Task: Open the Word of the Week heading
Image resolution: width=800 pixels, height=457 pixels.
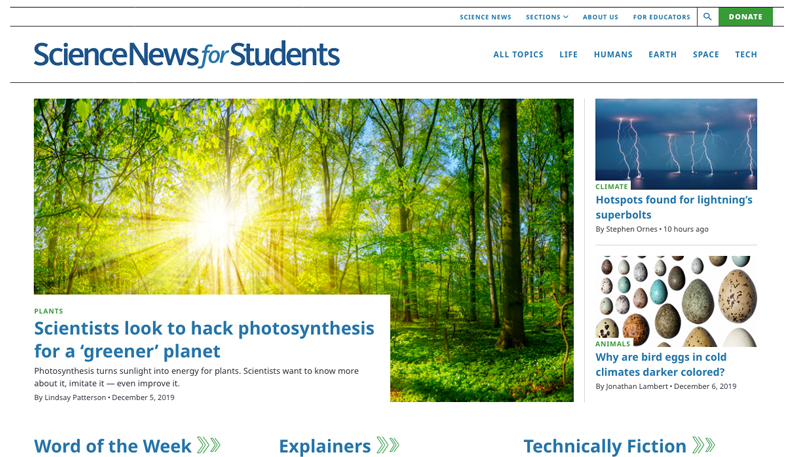Action: [113, 446]
